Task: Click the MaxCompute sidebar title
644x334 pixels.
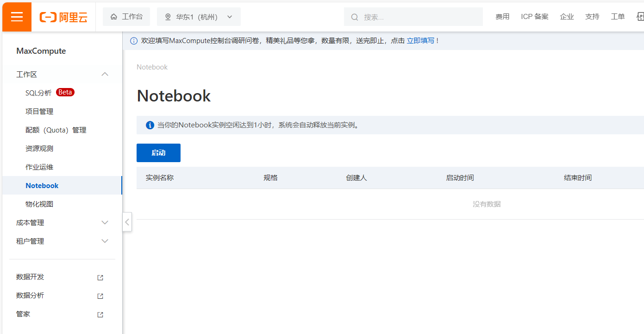Action: (41, 51)
